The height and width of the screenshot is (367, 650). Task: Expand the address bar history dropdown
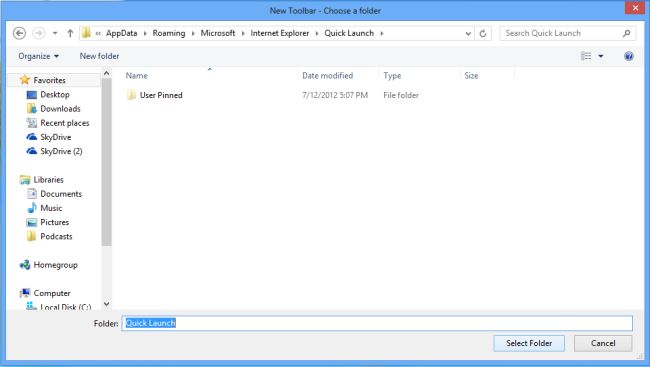tap(468, 34)
